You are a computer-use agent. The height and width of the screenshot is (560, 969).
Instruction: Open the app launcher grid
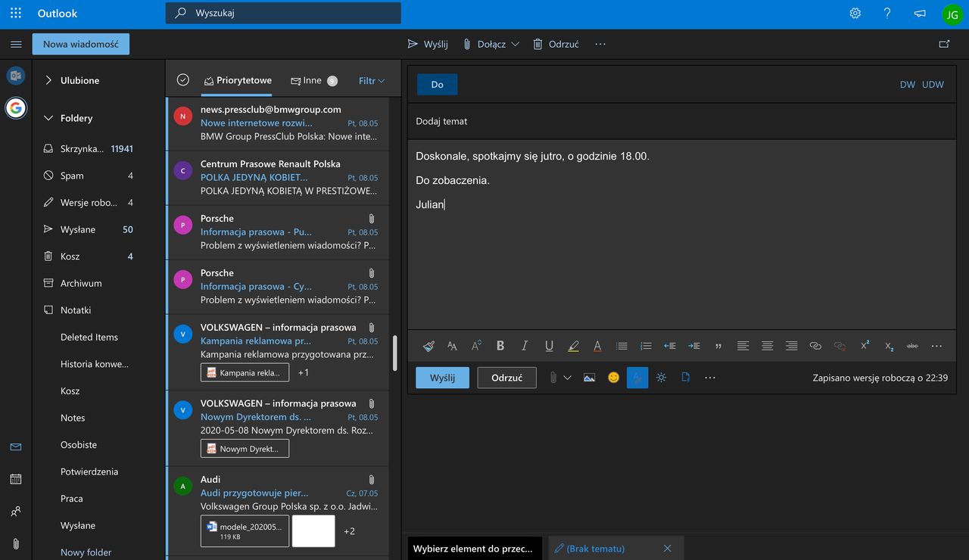coord(16,13)
